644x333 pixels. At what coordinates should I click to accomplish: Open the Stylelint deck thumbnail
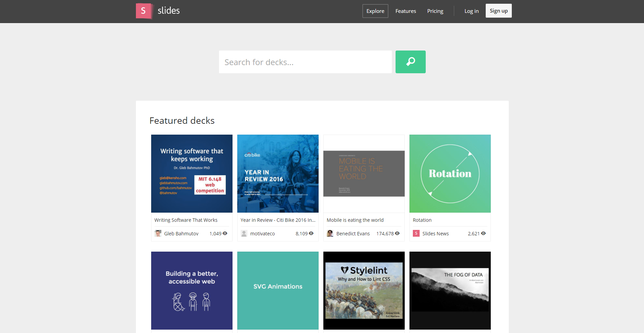364,290
